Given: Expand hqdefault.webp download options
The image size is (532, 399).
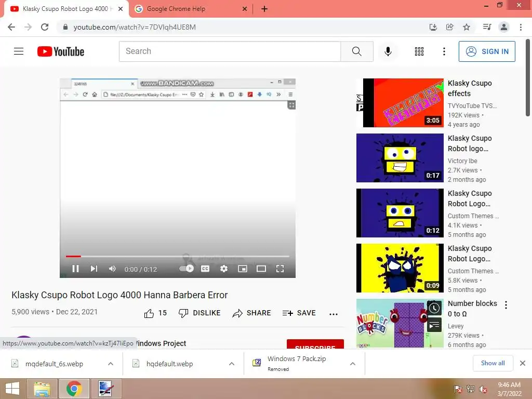Looking at the screenshot, I should (232, 364).
